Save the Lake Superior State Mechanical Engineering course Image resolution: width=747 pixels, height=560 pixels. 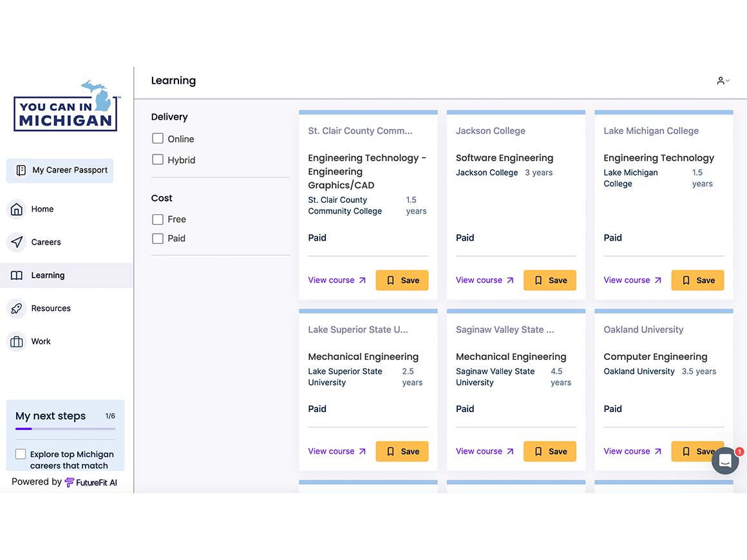click(402, 452)
